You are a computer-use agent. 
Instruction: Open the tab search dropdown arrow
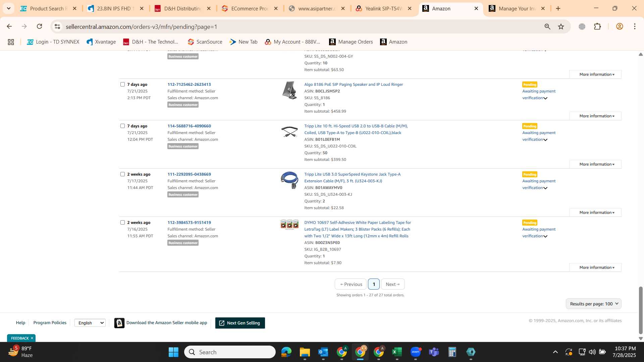(8, 8)
